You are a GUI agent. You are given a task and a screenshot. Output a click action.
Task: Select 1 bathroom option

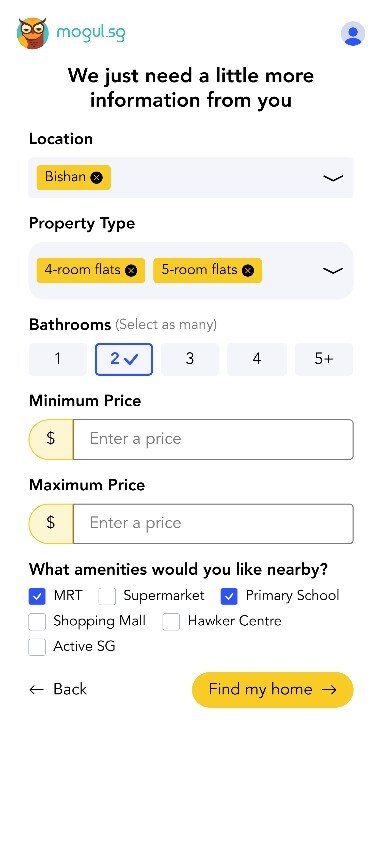tap(57, 359)
